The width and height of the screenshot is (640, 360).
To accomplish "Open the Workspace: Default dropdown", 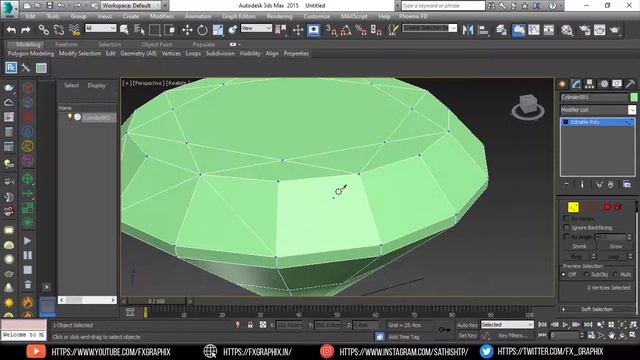I will click(131, 6).
